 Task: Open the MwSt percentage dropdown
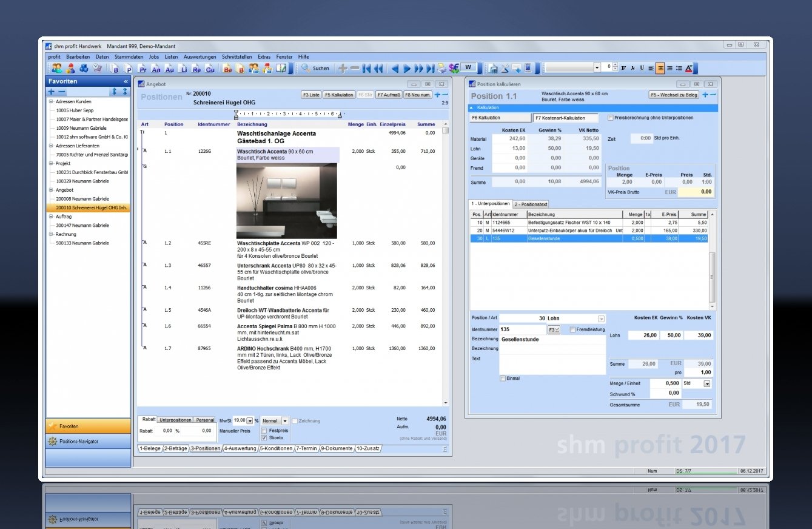click(250, 420)
